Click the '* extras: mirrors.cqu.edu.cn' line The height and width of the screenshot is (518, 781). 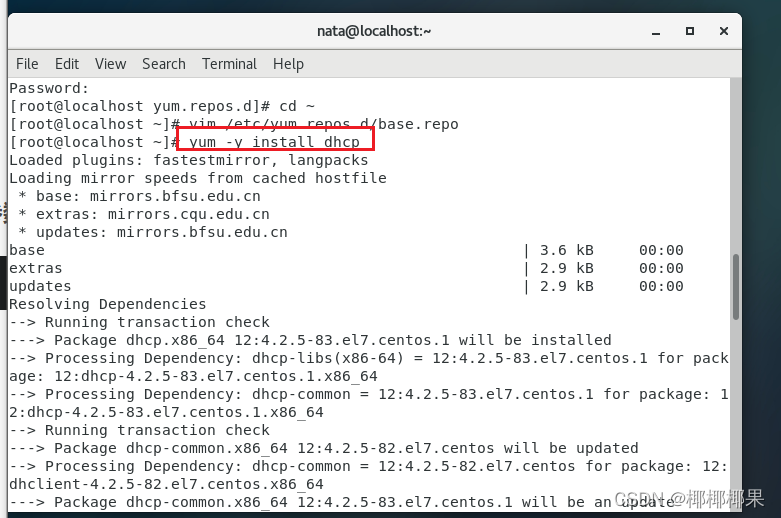pyautogui.click(x=143, y=214)
